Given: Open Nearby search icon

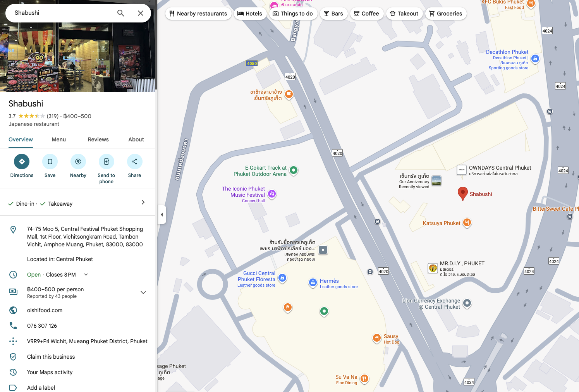Looking at the screenshot, I should [x=78, y=162].
